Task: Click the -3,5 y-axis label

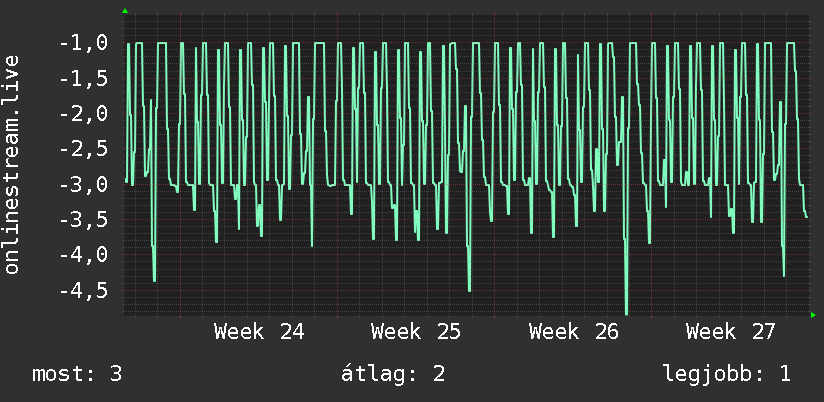Action: tap(84, 220)
